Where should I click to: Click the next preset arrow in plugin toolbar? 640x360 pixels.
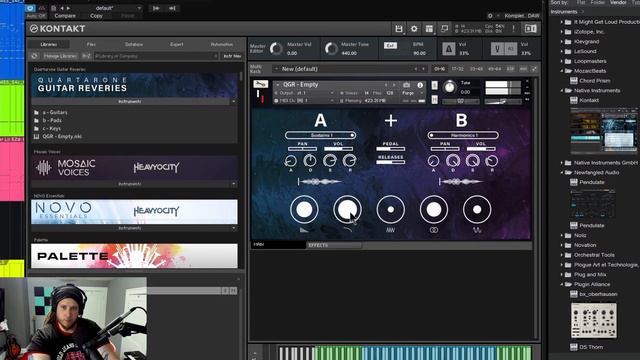click(x=68, y=8)
